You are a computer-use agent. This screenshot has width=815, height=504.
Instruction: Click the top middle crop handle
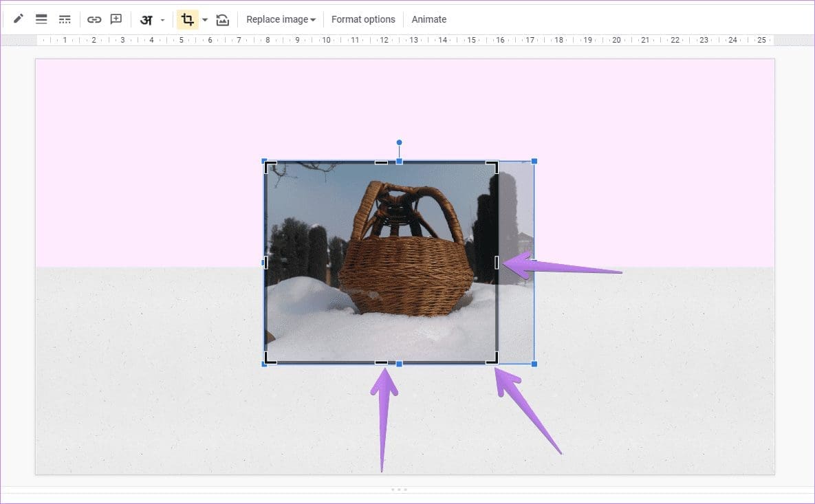381,163
